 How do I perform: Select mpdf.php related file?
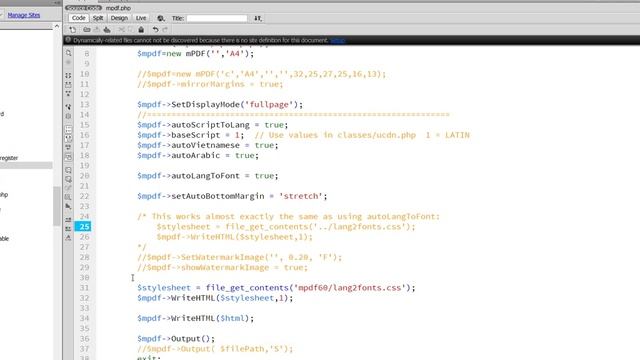click(x=118, y=8)
